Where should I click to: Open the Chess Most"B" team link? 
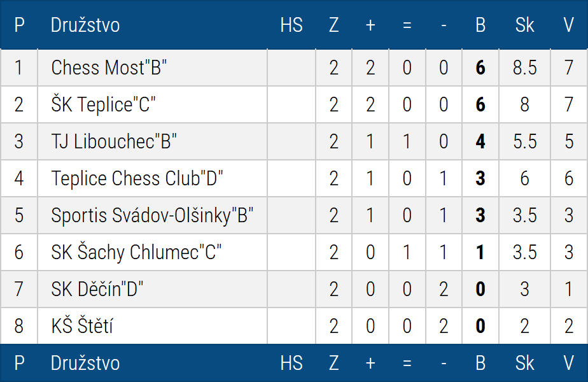point(109,67)
